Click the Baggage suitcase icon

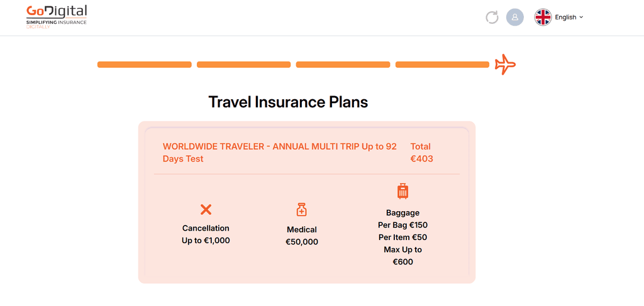402,192
